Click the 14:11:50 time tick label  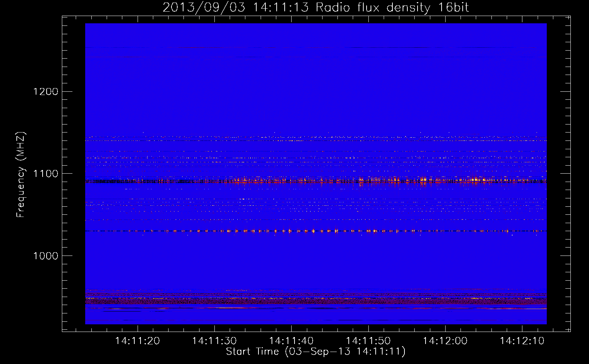click(x=368, y=341)
